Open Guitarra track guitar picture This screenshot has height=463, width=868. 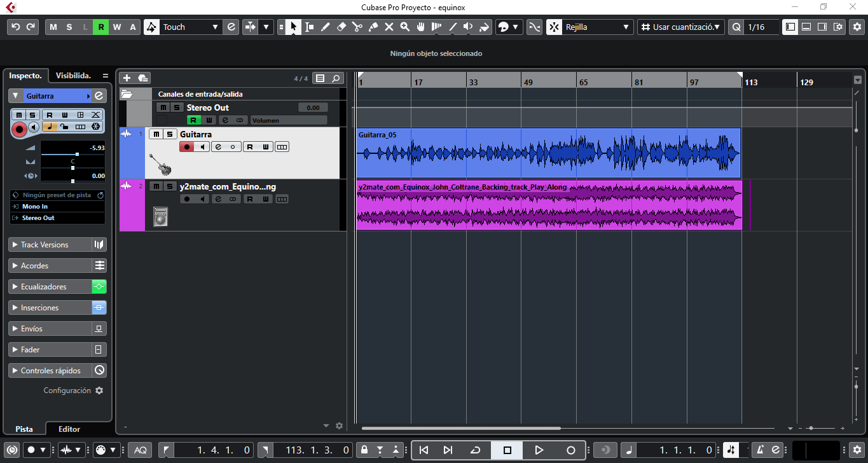pos(160,164)
